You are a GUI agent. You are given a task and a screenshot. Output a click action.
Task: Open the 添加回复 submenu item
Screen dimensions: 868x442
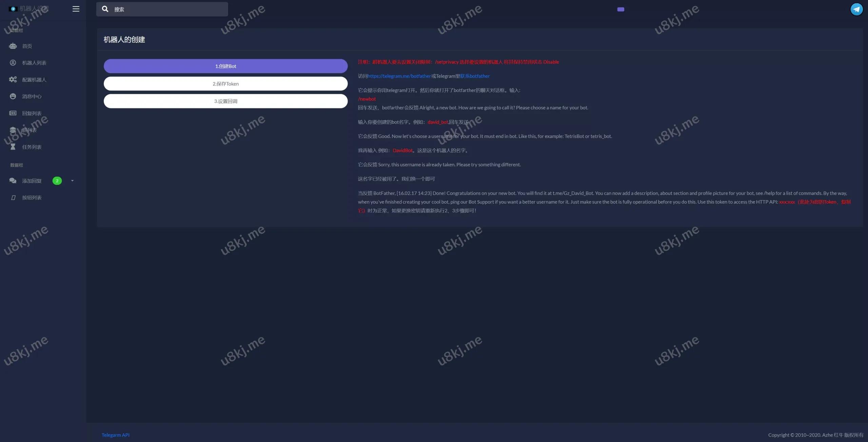click(32, 181)
